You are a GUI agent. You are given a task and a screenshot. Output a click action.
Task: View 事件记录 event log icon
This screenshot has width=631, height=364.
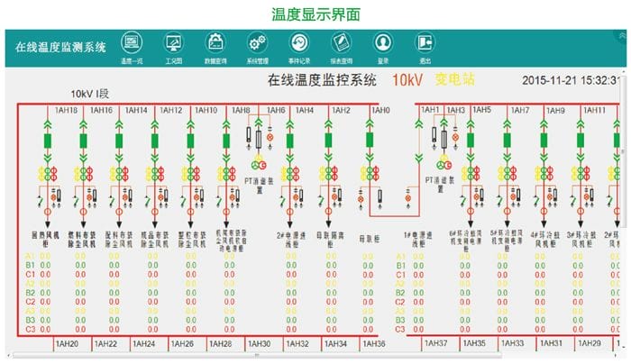pyautogui.click(x=299, y=42)
